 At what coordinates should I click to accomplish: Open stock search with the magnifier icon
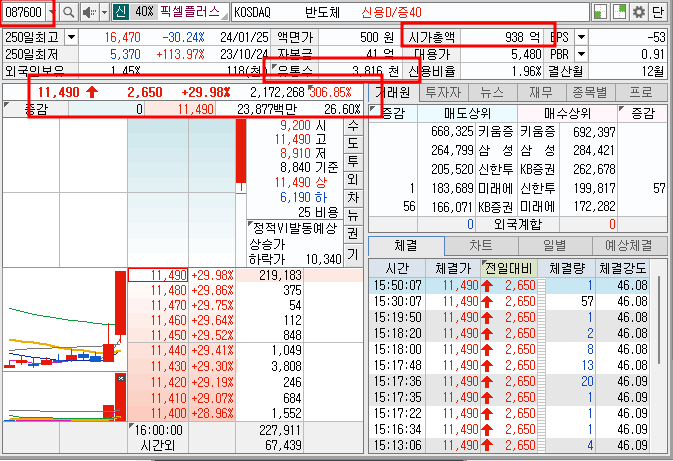(68, 12)
